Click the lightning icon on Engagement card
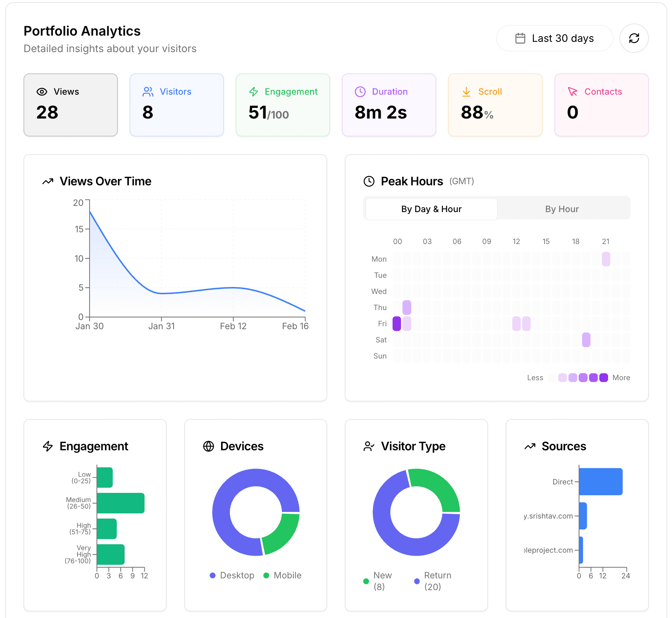Screen dimensions: 672x618 click(x=253, y=92)
